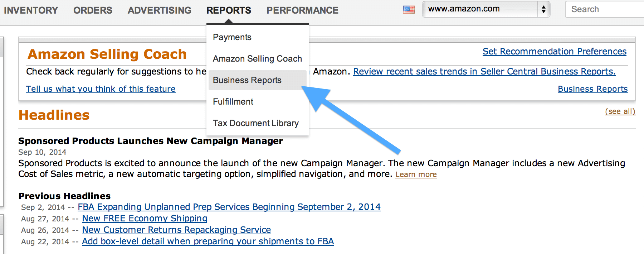Open the Inventory menu
Image resolution: width=644 pixels, height=254 pixels.
[31, 10]
